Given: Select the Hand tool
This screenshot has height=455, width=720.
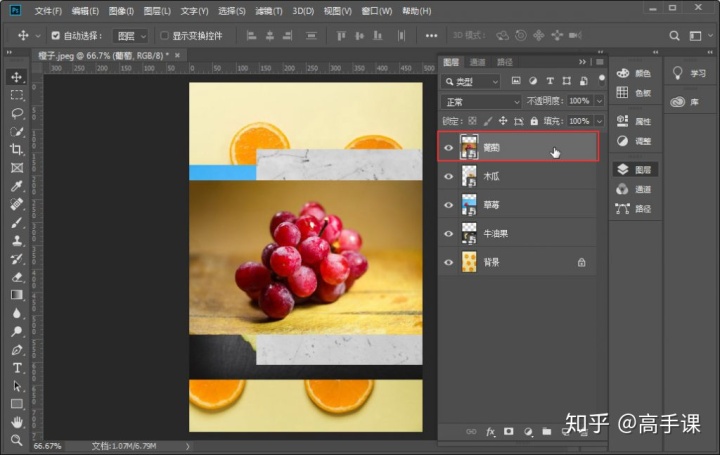Looking at the screenshot, I should (x=17, y=422).
